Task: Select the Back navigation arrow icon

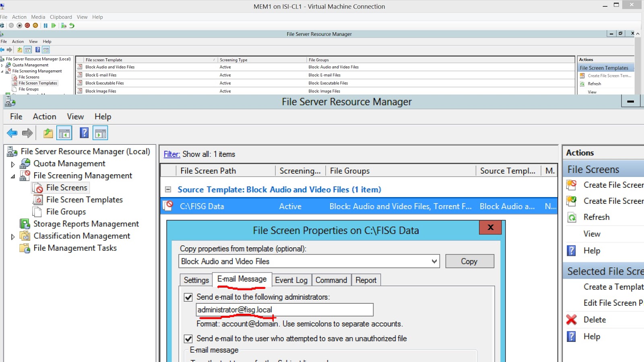Action: [12, 133]
